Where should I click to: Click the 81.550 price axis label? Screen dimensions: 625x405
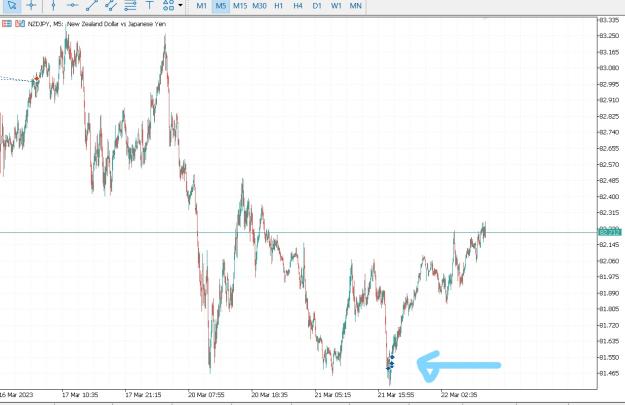click(x=609, y=358)
